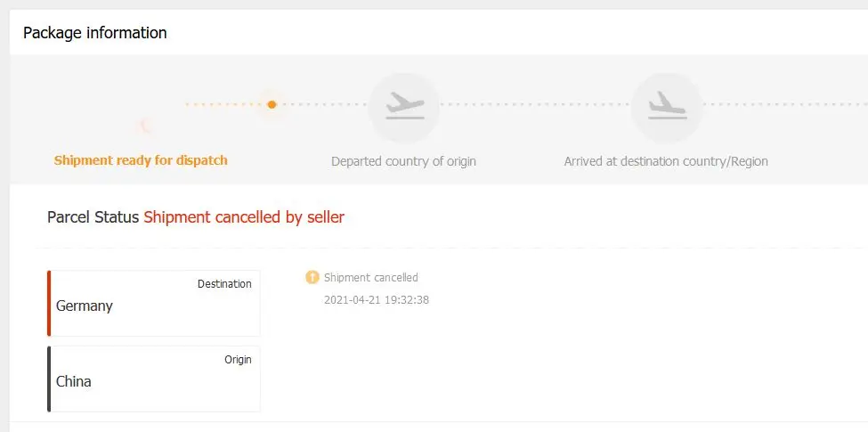The width and height of the screenshot is (868, 432).
Task: Click the dark bar on China card
Action: (50, 379)
